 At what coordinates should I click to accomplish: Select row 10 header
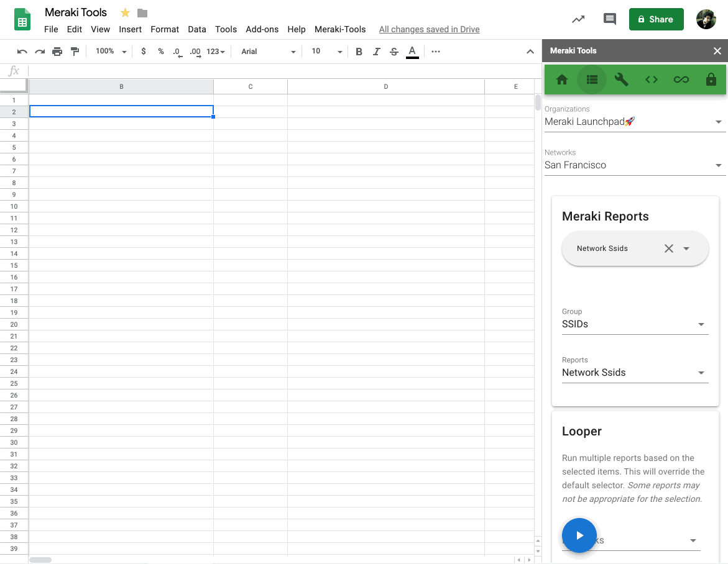click(x=14, y=206)
